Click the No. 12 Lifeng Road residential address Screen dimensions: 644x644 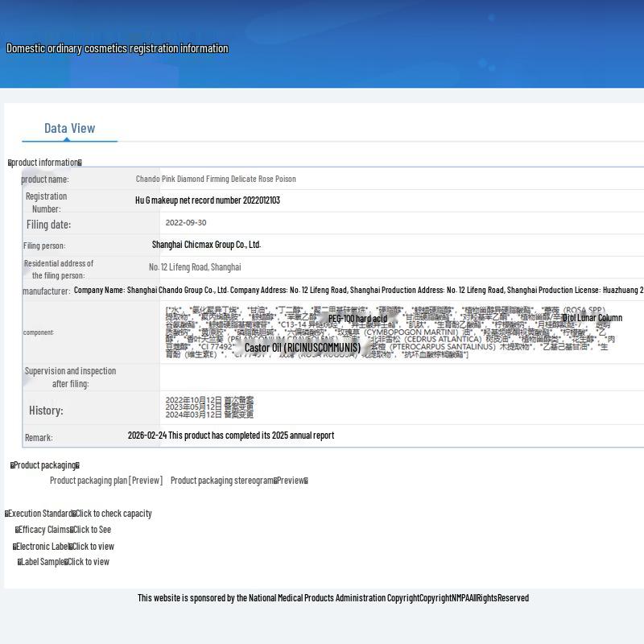click(195, 267)
